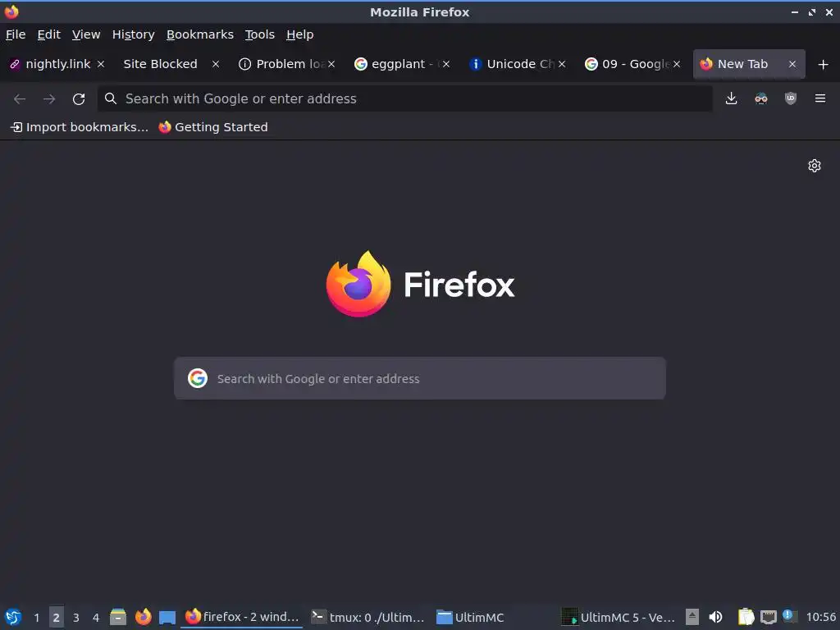The width and height of the screenshot is (840, 630).
Task: Switch to the Site Blocked tab
Action: click(160, 64)
